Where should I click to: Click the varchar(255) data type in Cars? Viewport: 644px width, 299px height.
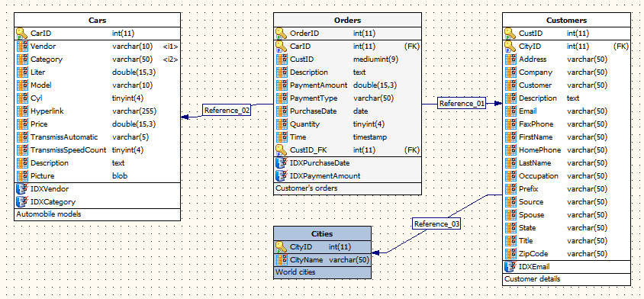tap(134, 111)
